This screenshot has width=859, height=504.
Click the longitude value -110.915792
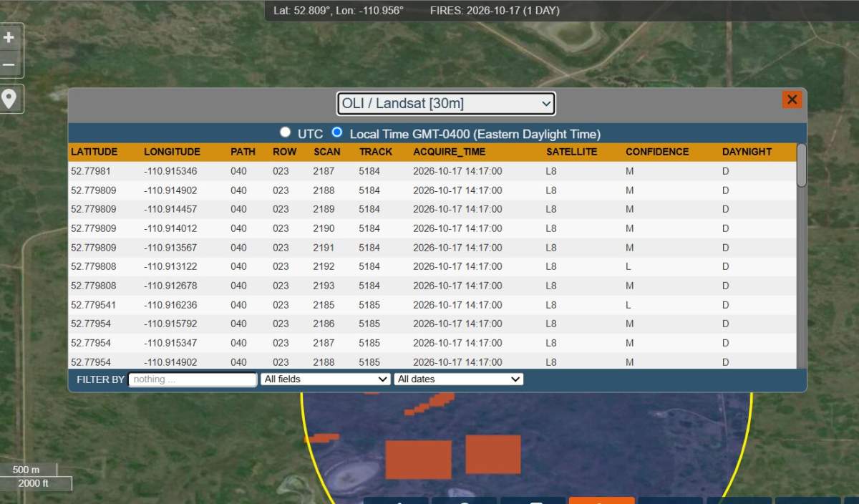coord(170,324)
